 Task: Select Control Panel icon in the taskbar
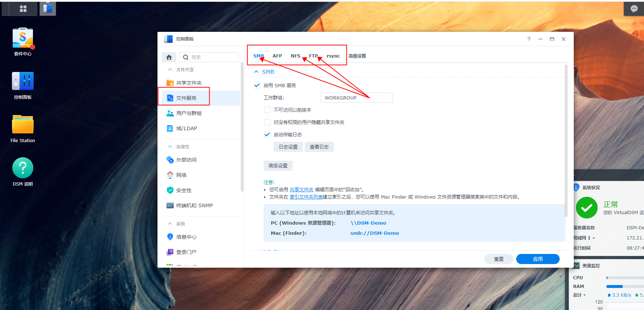tap(48, 8)
